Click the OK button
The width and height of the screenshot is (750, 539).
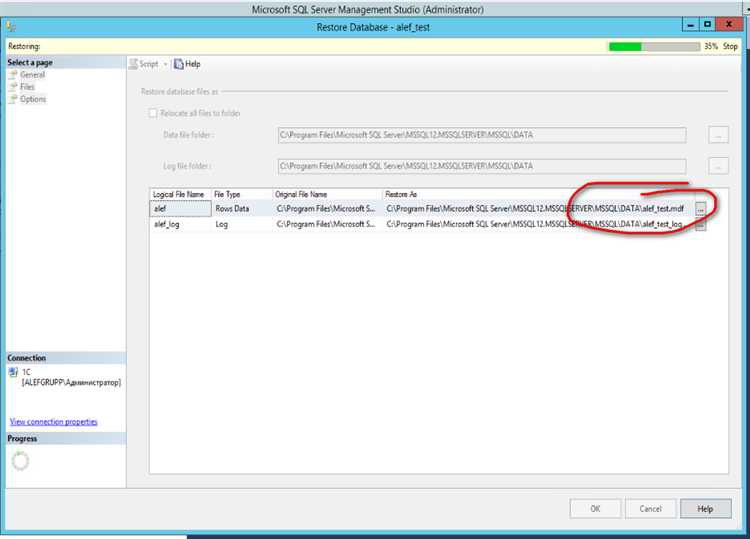(x=595, y=509)
